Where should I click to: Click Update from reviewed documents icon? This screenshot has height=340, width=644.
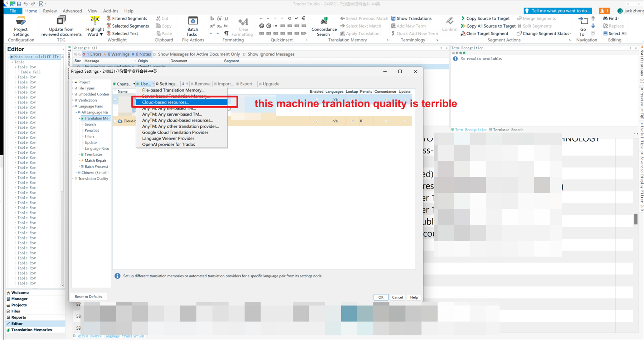coord(62,20)
